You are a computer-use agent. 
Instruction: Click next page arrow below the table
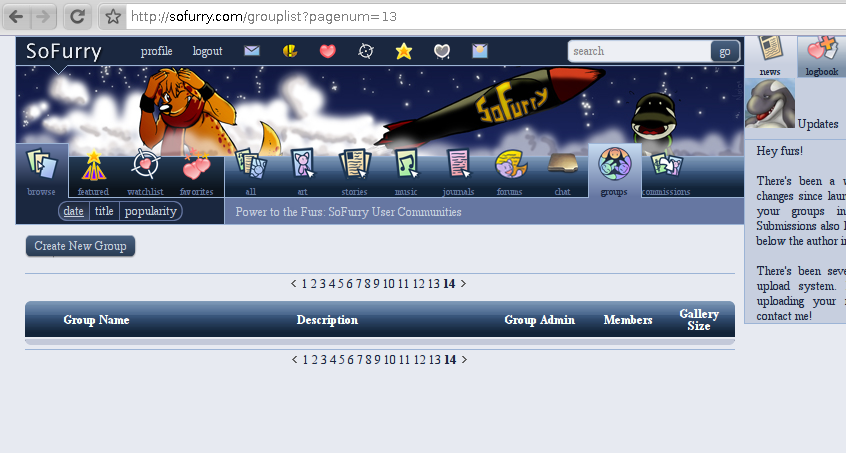click(464, 360)
